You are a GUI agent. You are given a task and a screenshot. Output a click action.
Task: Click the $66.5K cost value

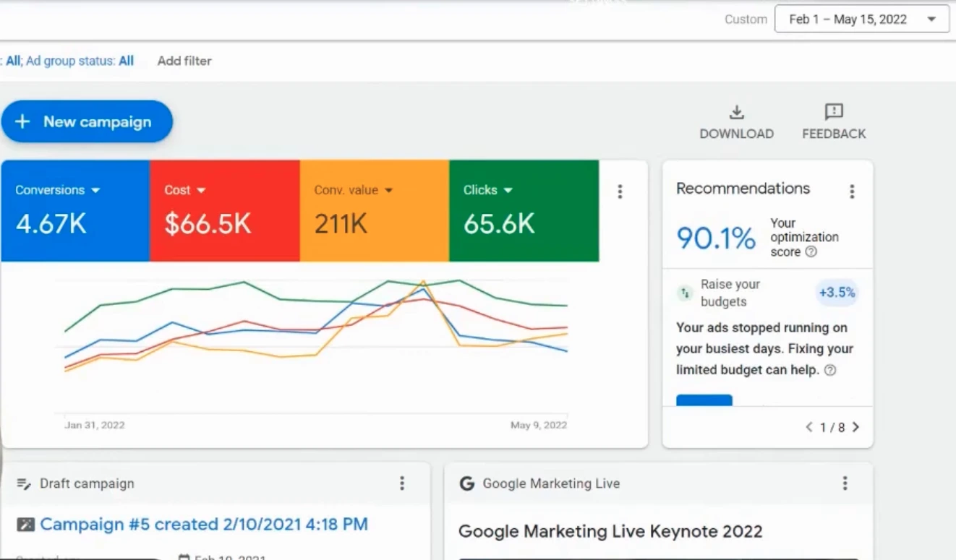[208, 224]
